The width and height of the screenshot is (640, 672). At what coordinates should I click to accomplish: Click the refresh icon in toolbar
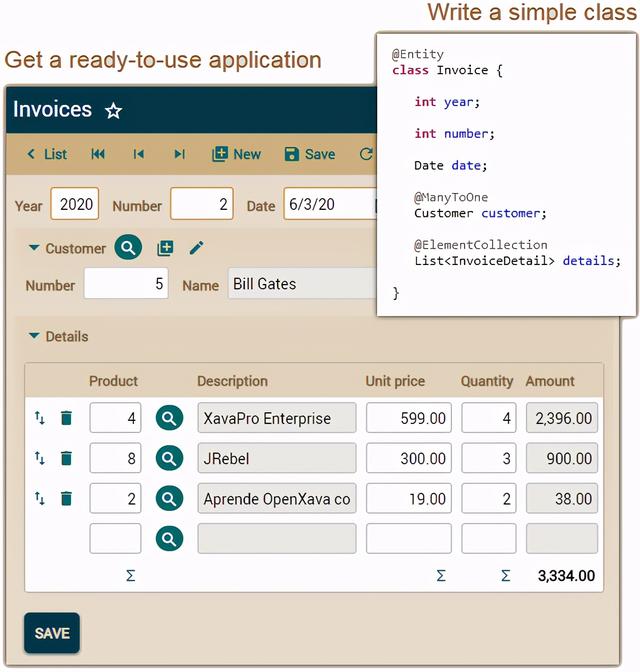(367, 154)
